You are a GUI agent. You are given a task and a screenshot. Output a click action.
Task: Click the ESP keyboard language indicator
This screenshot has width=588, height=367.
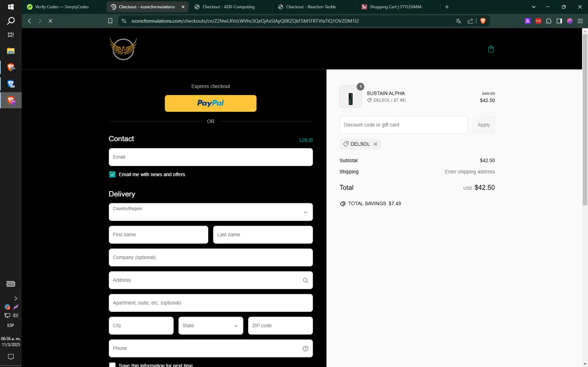[11, 325]
